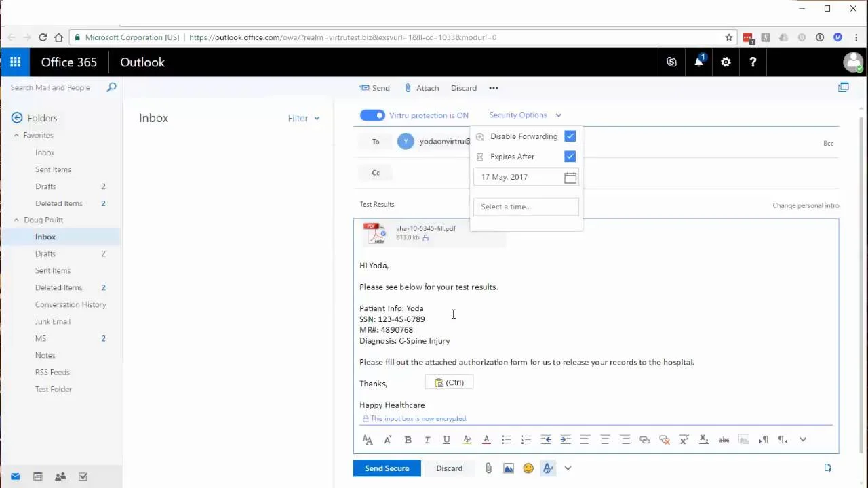Open Sent Items under Favorites

coord(53,169)
